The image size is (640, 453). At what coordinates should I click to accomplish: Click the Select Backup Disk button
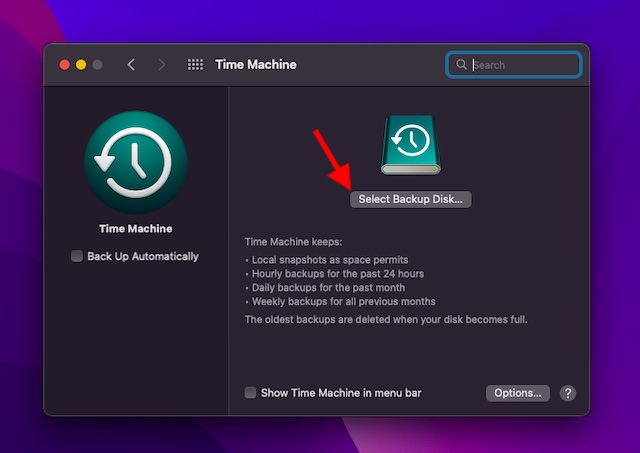tap(410, 199)
